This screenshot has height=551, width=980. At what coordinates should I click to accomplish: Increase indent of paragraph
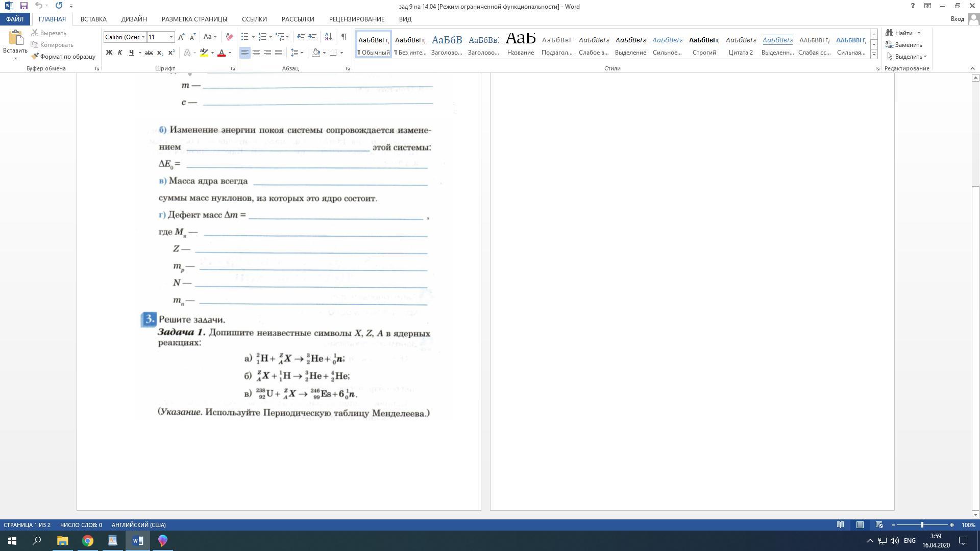tap(312, 37)
